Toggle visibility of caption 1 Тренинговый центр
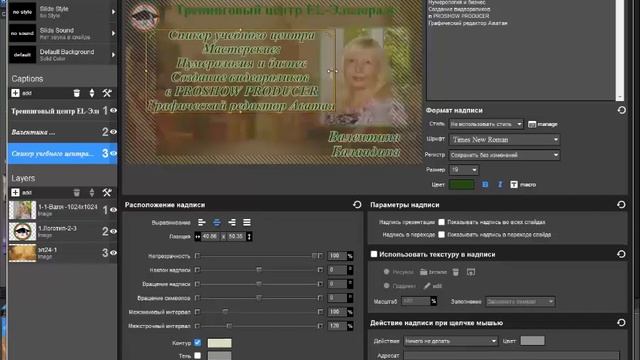 coord(113,110)
